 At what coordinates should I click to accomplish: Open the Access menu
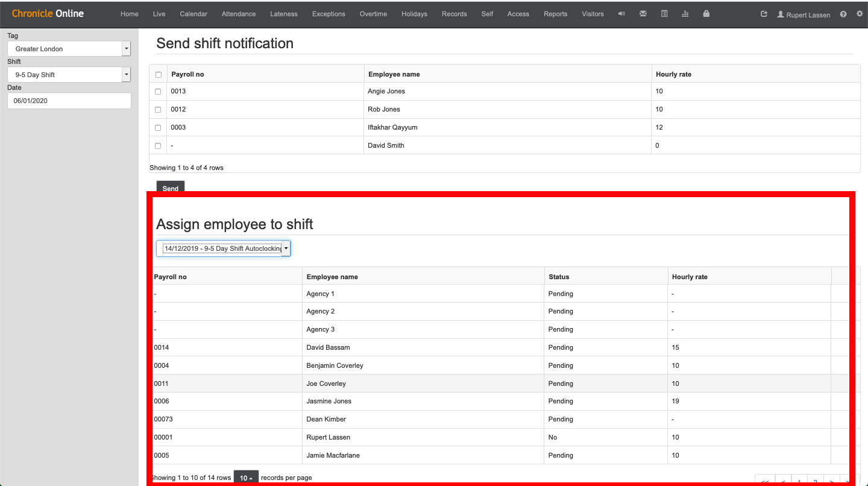coord(518,14)
